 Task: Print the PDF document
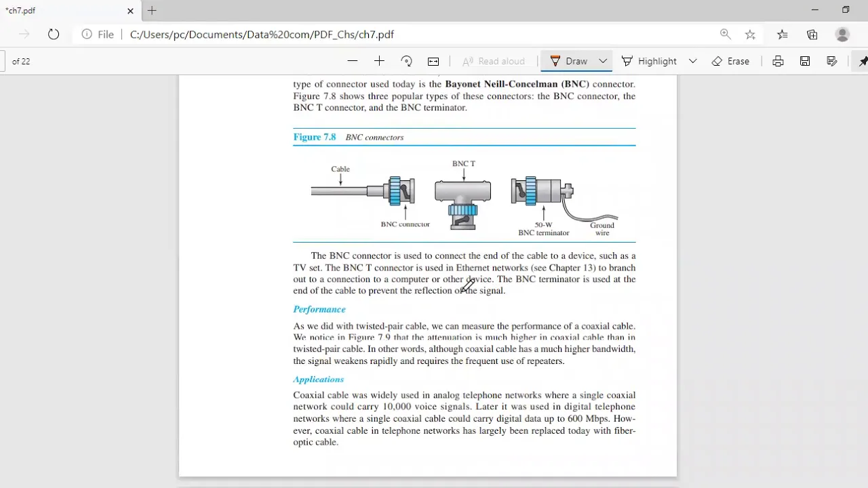(x=778, y=61)
